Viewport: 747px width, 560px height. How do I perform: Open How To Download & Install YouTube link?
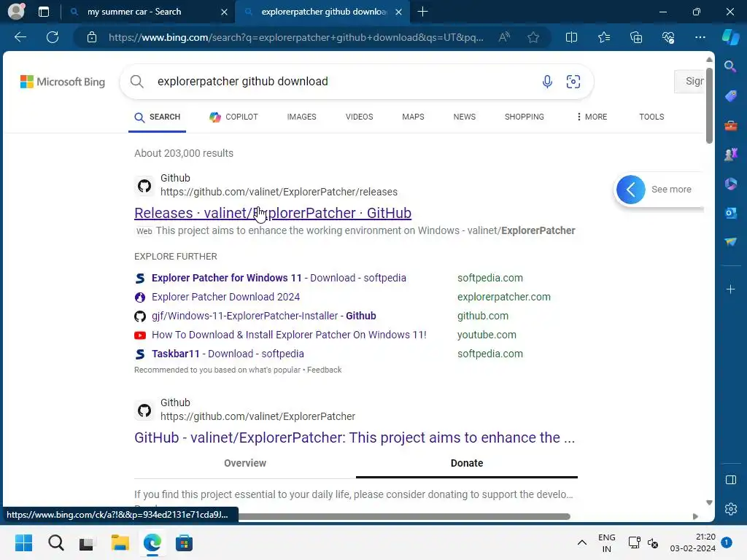[x=289, y=335]
